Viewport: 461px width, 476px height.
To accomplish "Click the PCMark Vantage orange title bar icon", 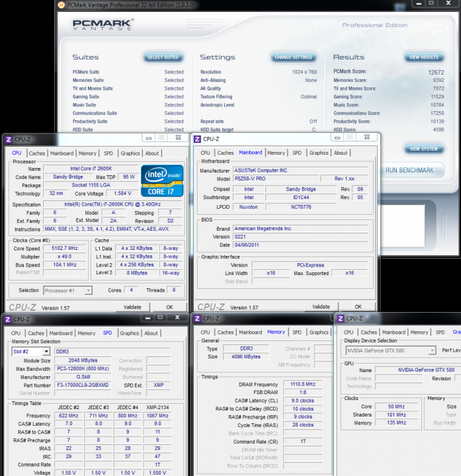I will point(62,5).
